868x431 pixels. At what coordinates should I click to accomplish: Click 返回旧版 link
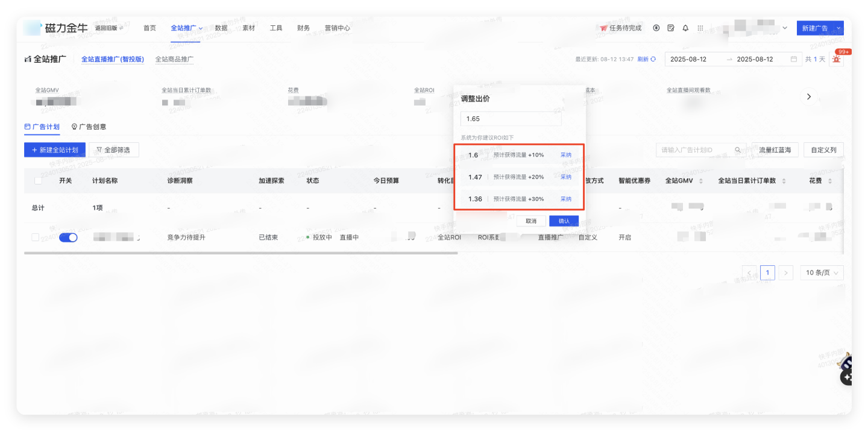tap(109, 28)
